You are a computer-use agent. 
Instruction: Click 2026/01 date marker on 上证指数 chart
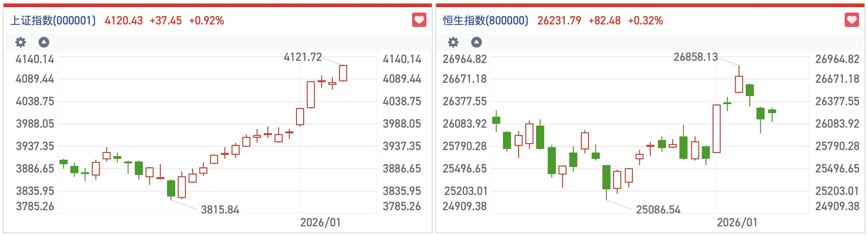pos(320,223)
